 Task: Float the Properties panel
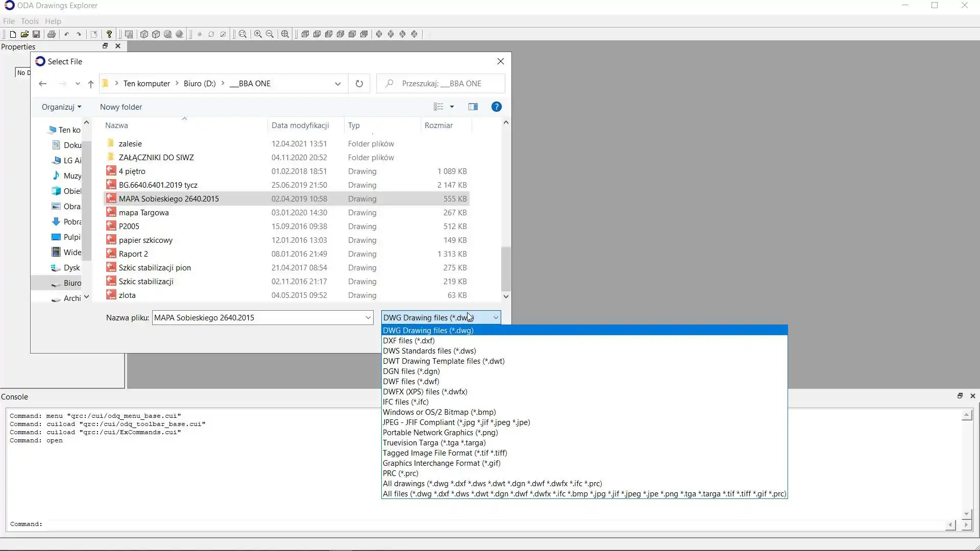[105, 46]
